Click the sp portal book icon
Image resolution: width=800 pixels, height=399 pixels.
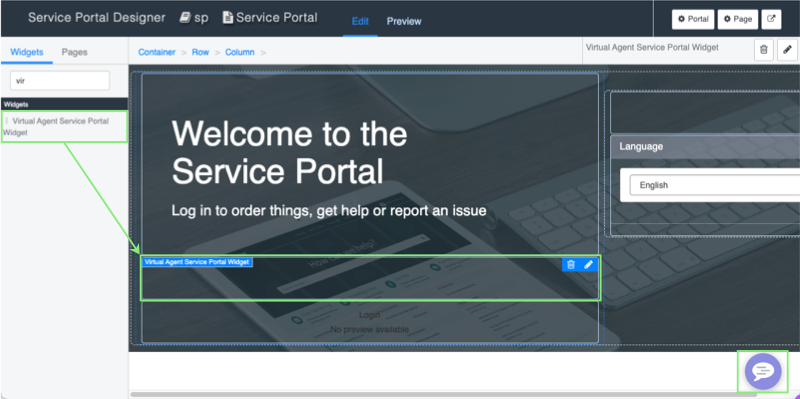185,17
